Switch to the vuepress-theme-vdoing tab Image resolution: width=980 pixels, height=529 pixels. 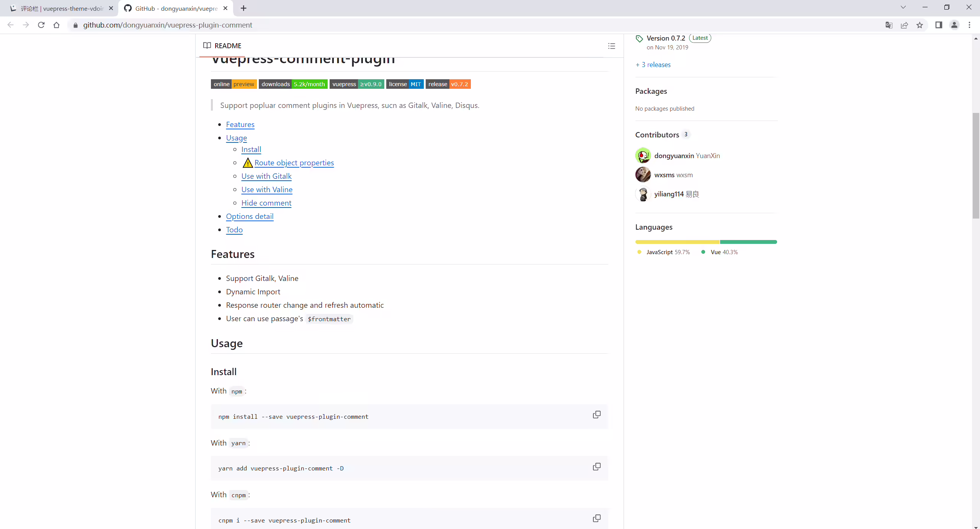coord(61,8)
